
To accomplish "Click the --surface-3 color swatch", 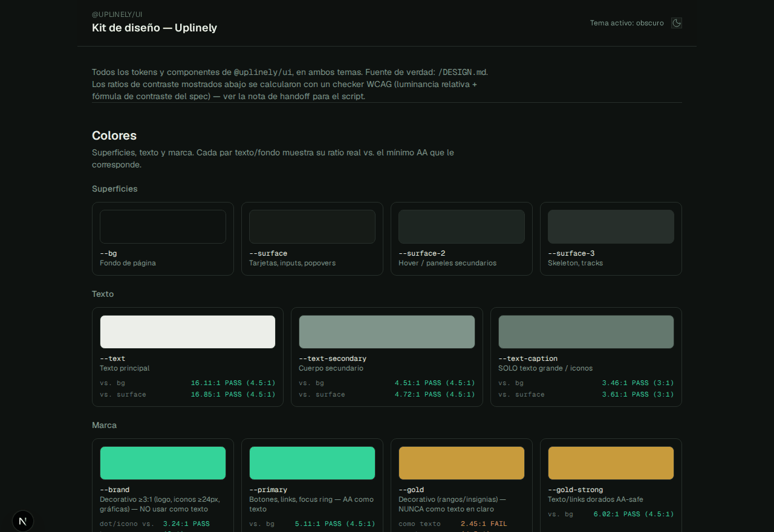I will coord(611,227).
